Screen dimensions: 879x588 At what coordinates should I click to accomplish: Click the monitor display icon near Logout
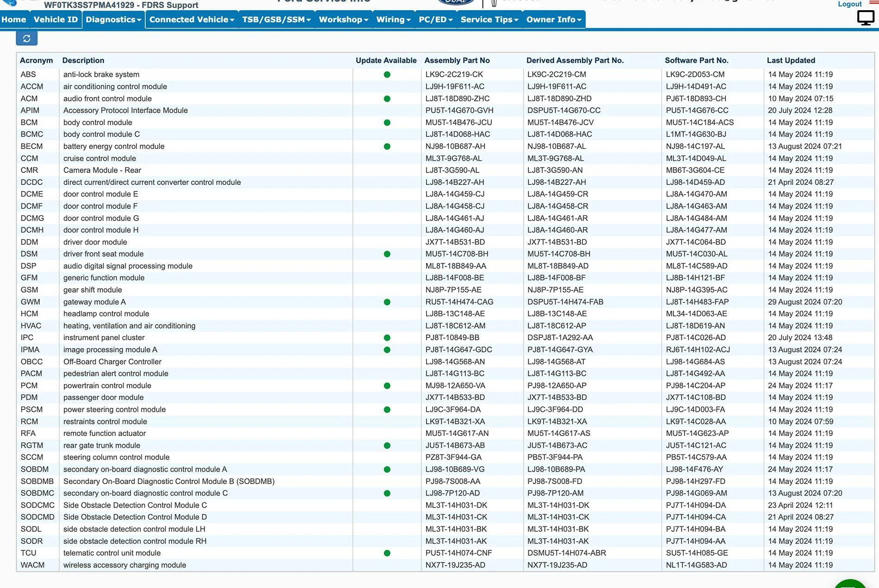click(866, 18)
